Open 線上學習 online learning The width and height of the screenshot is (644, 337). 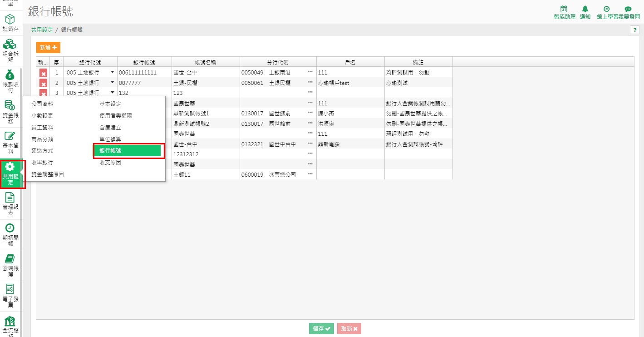click(606, 13)
